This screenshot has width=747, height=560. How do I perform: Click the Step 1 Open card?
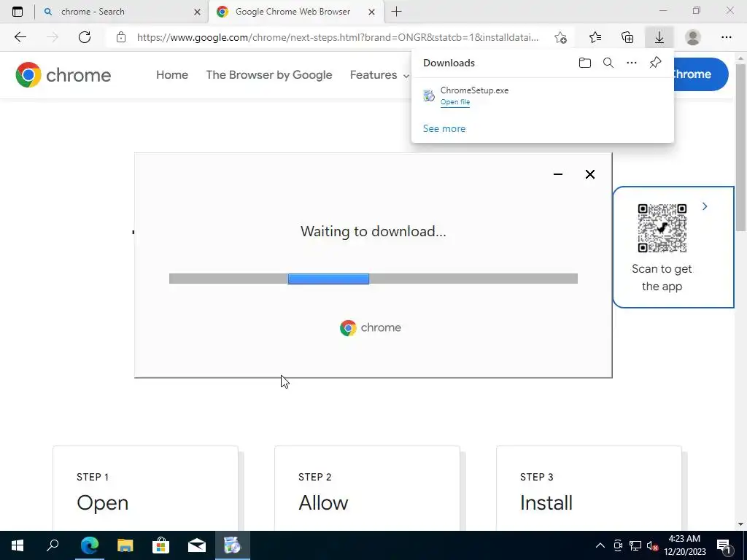click(145, 488)
